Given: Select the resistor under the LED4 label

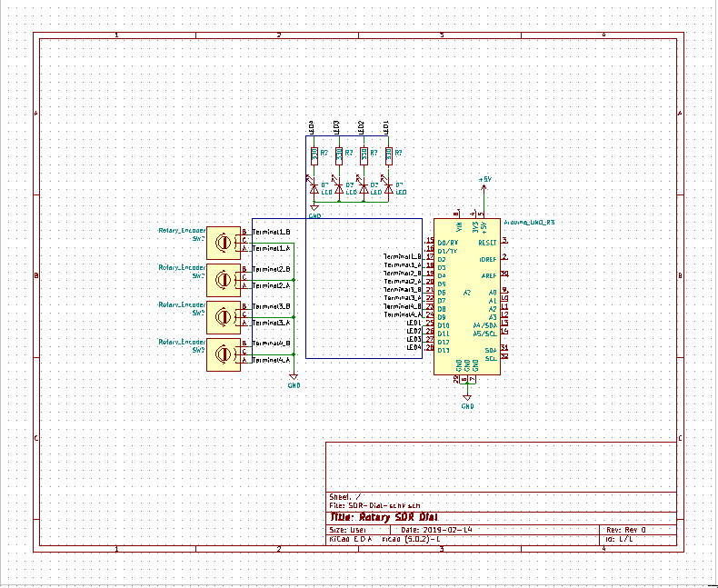Looking at the screenshot, I should 314,155.
